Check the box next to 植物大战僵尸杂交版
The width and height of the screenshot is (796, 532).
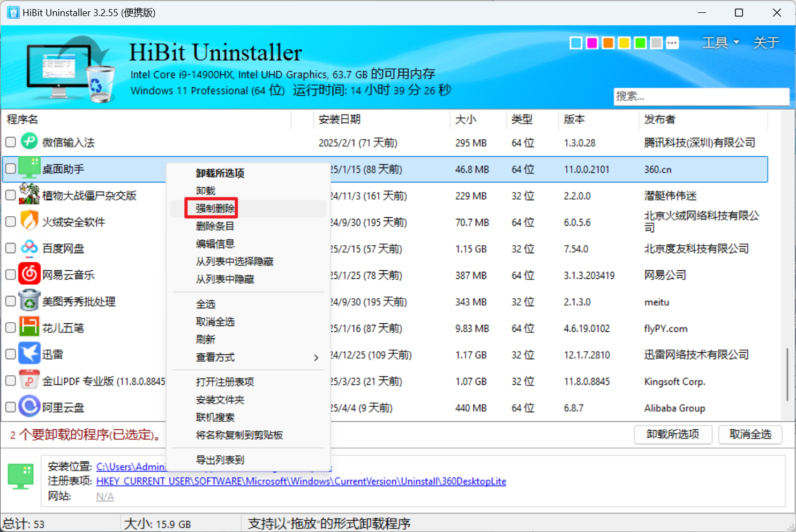(10, 195)
